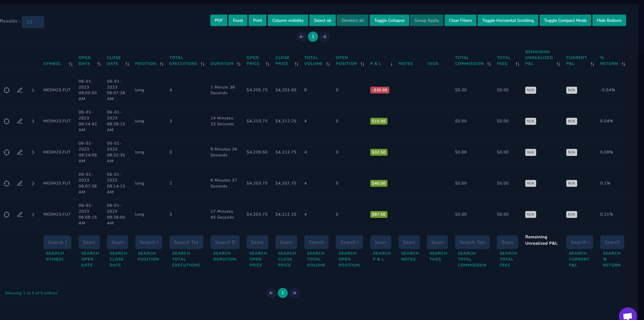
Task: Click target icon on the $87.50 trade row
Action: (x=7, y=214)
